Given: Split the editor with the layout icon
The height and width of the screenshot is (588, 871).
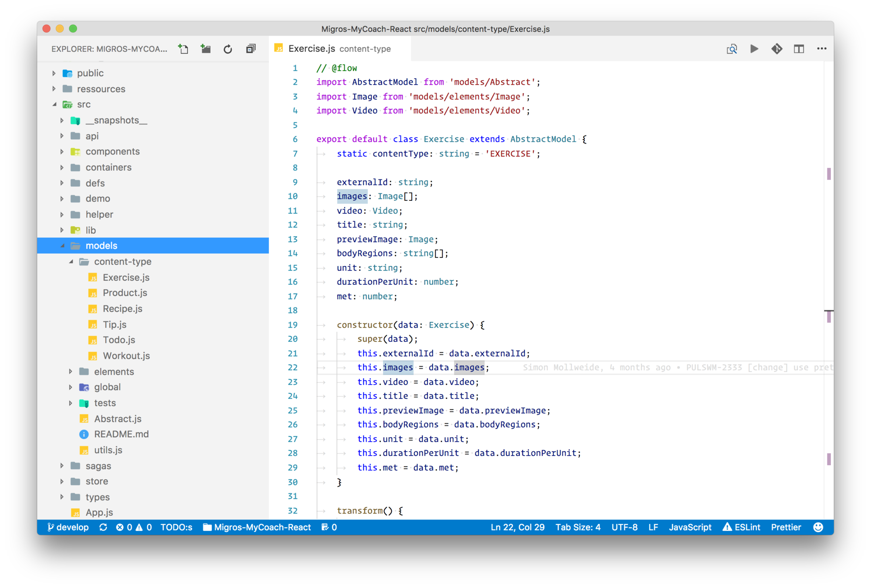Looking at the screenshot, I should [799, 49].
